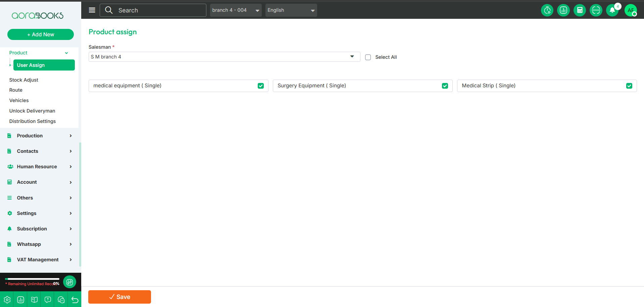
Task: Open Stock Adjust in sidebar
Action: coord(24,80)
